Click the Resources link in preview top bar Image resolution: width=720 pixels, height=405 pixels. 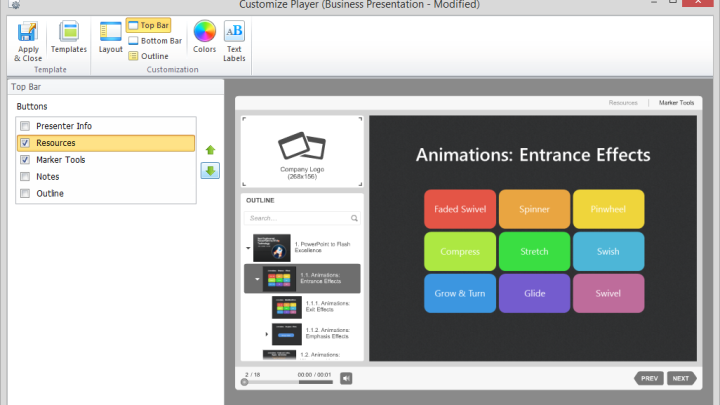[x=623, y=103]
